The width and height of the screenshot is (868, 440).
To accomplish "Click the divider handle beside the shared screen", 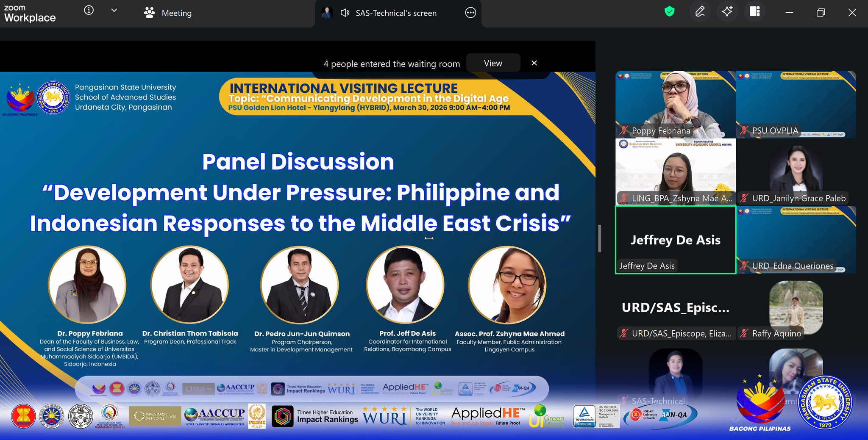I will click(x=599, y=238).
